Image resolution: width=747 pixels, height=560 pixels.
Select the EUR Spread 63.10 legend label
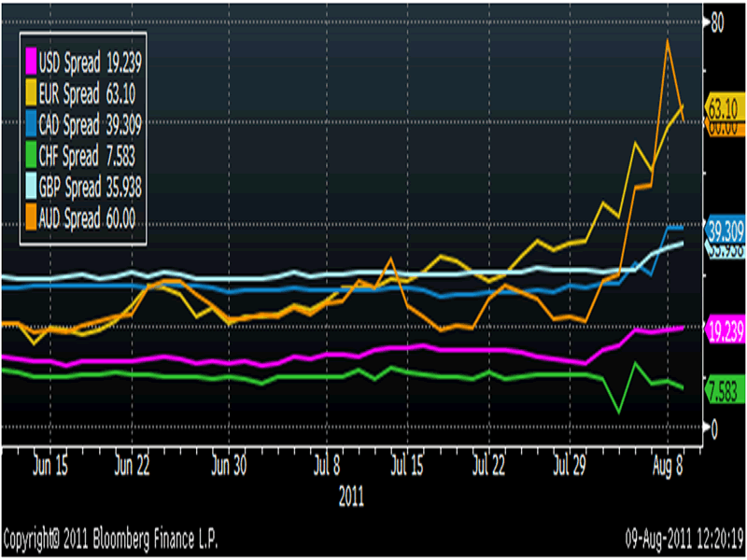tap(88, 94)
